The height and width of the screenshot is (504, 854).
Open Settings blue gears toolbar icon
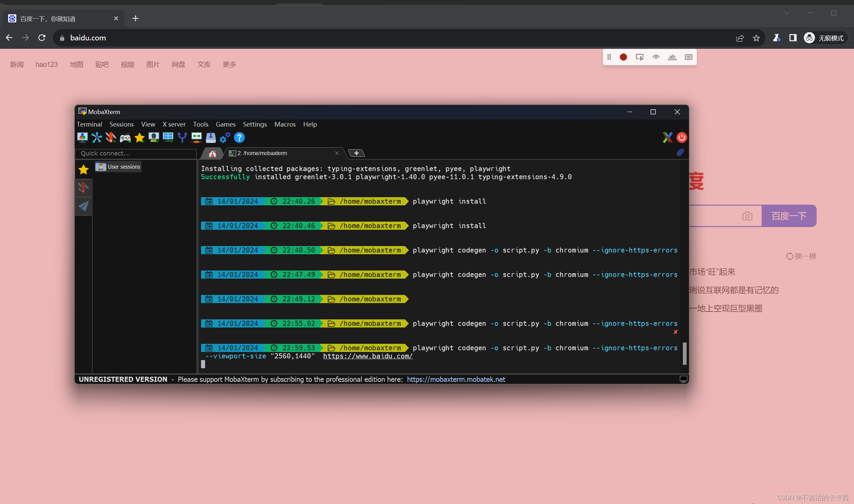(225, 137)
